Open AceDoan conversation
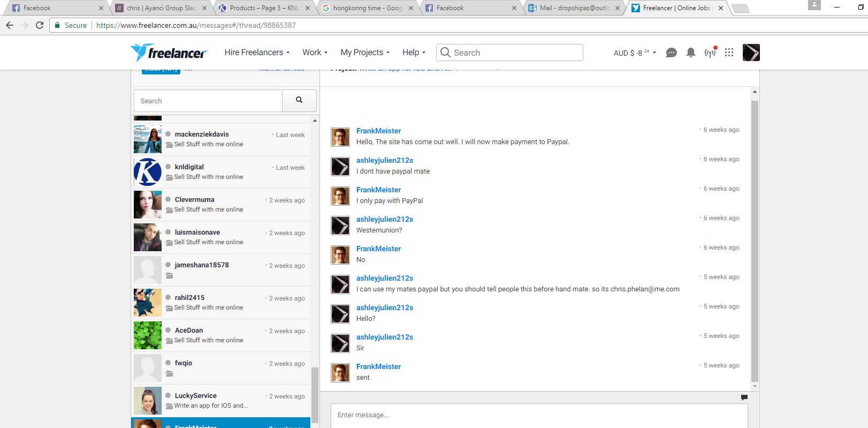Viewport: 868px width, 428px height. coord(221,335)
